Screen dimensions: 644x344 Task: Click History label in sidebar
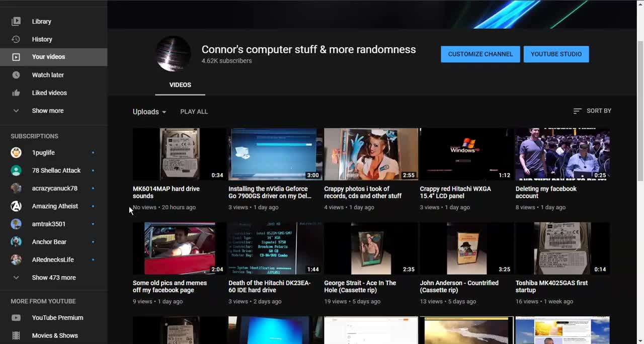click(x=42, y=39)
